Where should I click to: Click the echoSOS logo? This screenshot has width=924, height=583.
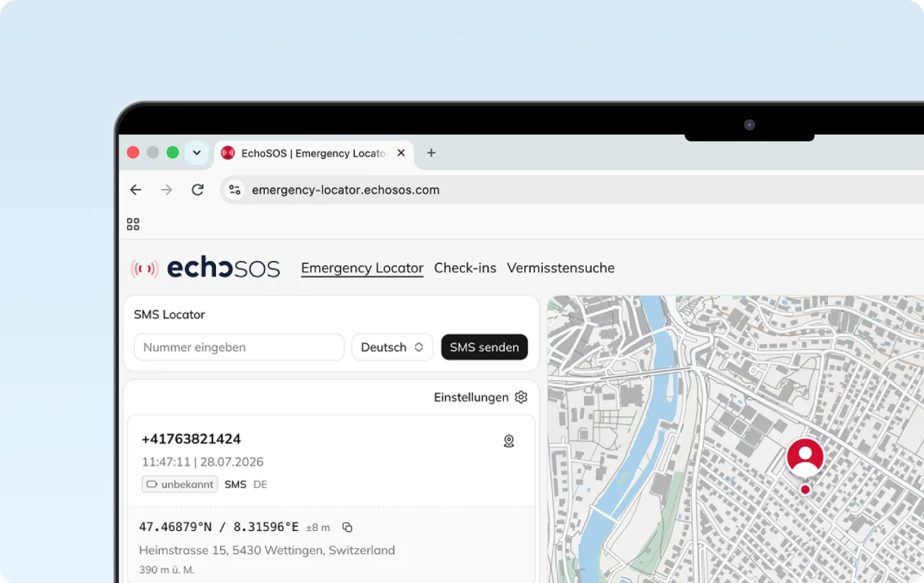tap(205, 268)
